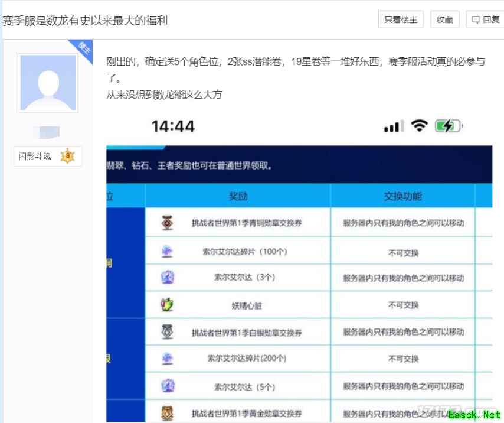The height and width of the screenshot is (423, 504).
Task: Click the Wi-Fi signal icon
Action: pyautogui.click(x=420, y=126)
